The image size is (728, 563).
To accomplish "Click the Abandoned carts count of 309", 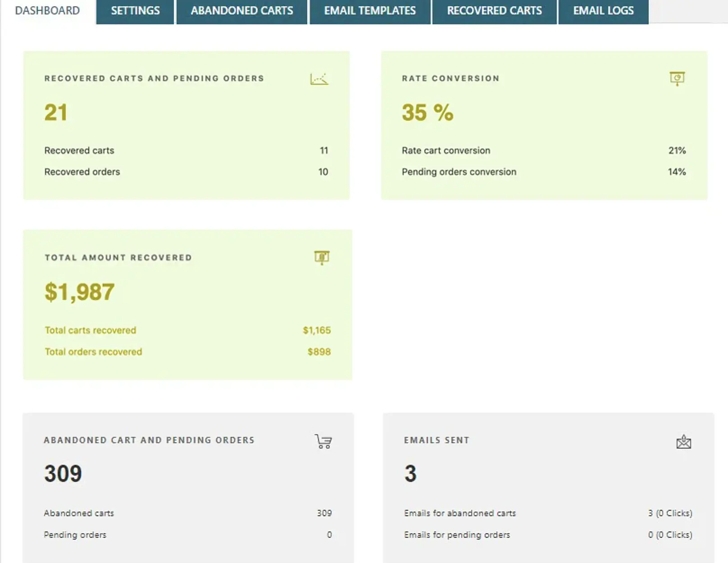I will click(324, 513).
